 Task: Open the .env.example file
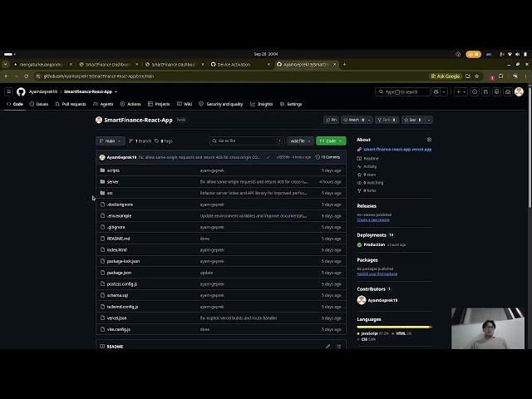click(119, 216)
